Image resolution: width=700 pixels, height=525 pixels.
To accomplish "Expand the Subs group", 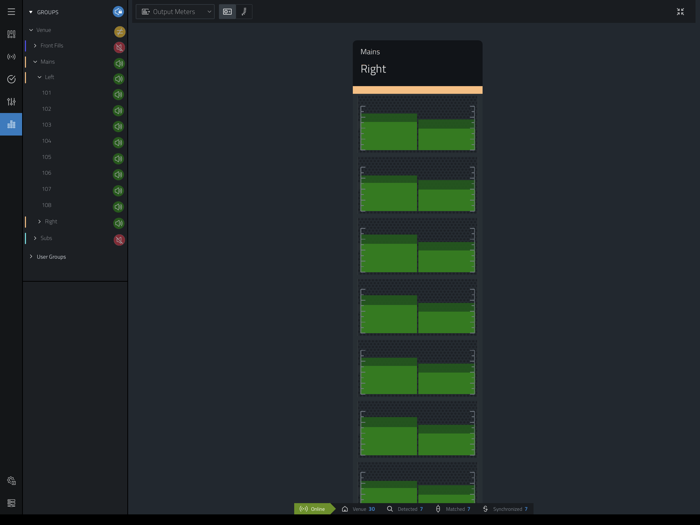I will point(35,238).
